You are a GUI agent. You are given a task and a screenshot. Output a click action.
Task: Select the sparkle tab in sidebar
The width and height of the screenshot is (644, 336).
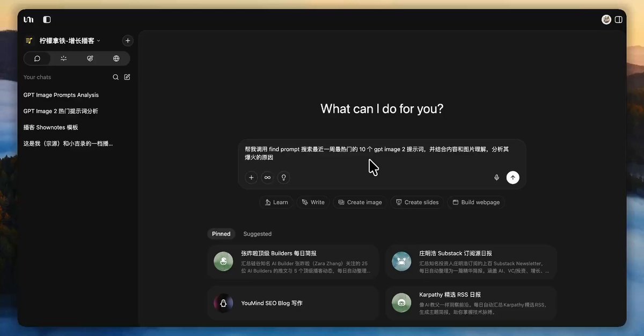pos(64,59)
